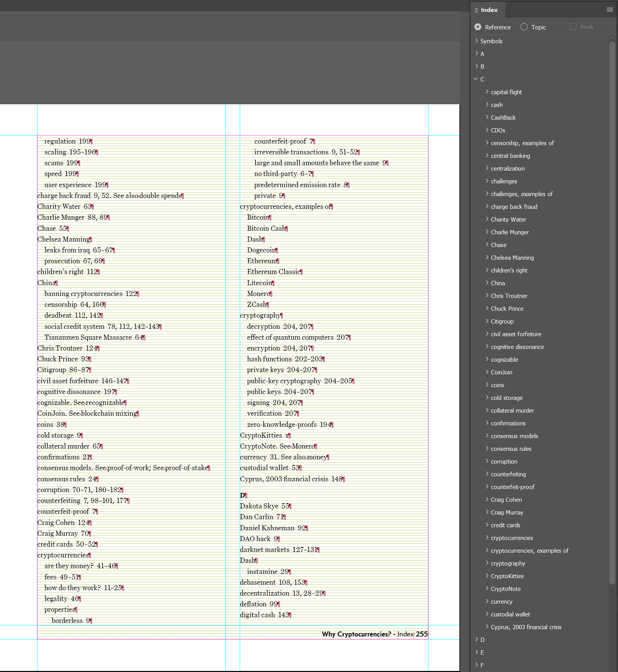
Task: Expand the A index section
Action: tap(477, 54)
